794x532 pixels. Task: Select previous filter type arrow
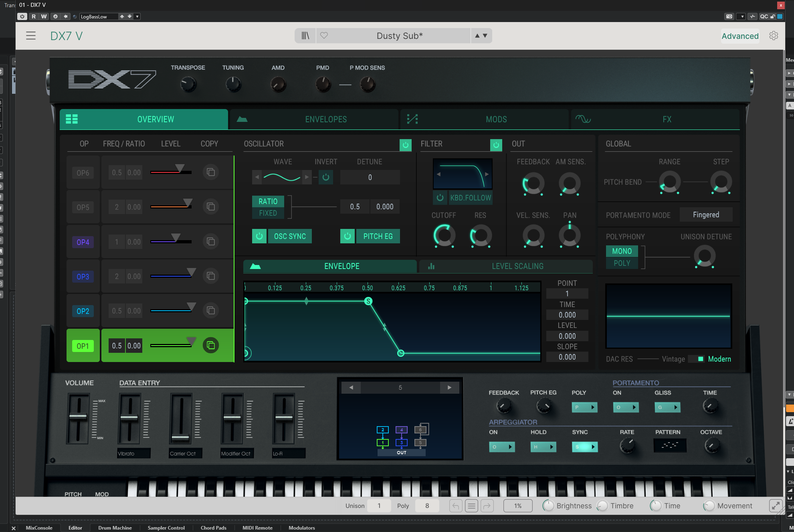(438, 174)
